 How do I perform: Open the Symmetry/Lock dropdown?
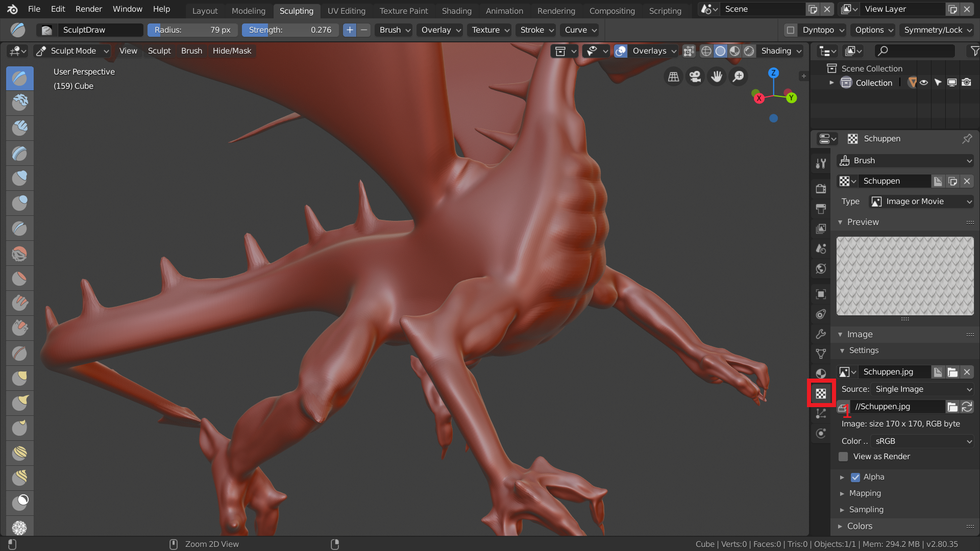937,30
